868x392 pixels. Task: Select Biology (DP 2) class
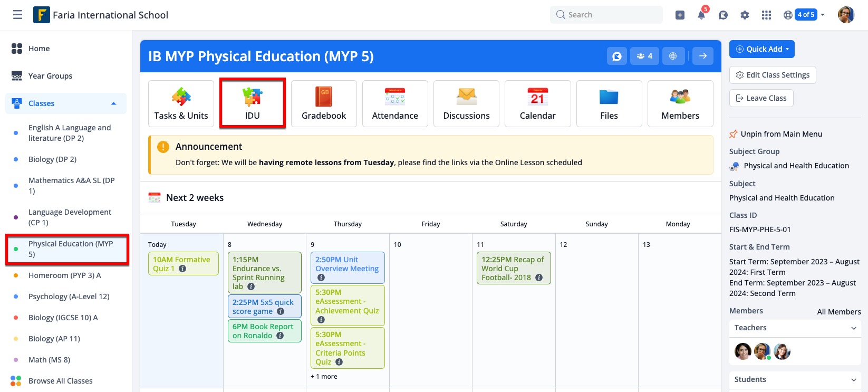coord(52,159)
